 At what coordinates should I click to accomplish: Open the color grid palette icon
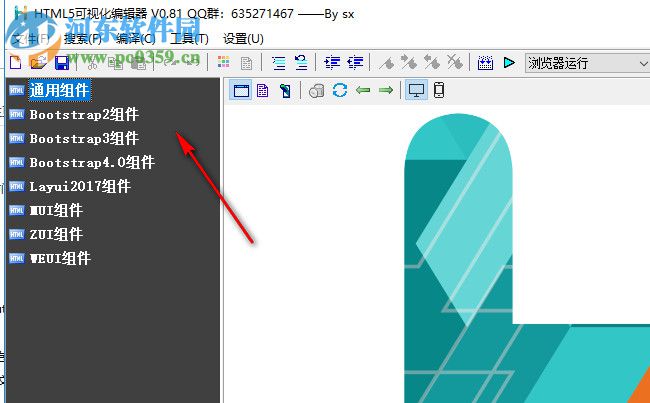[223, 63]
